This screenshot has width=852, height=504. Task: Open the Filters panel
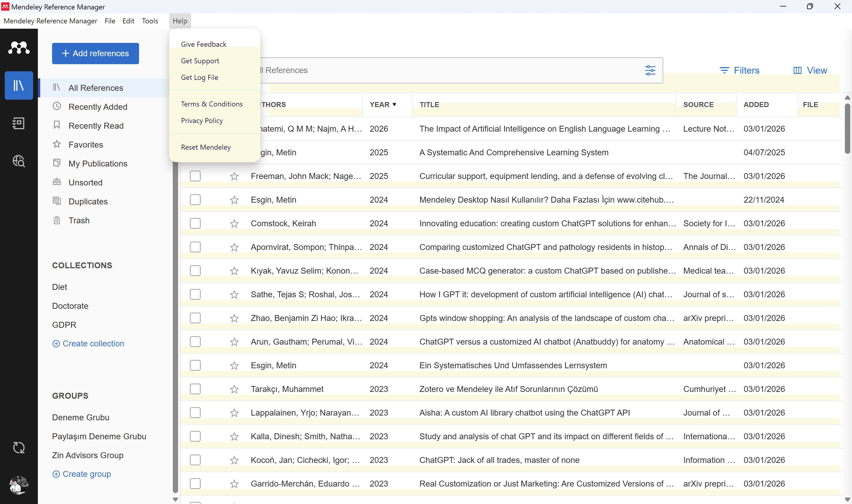click(739, 70)
